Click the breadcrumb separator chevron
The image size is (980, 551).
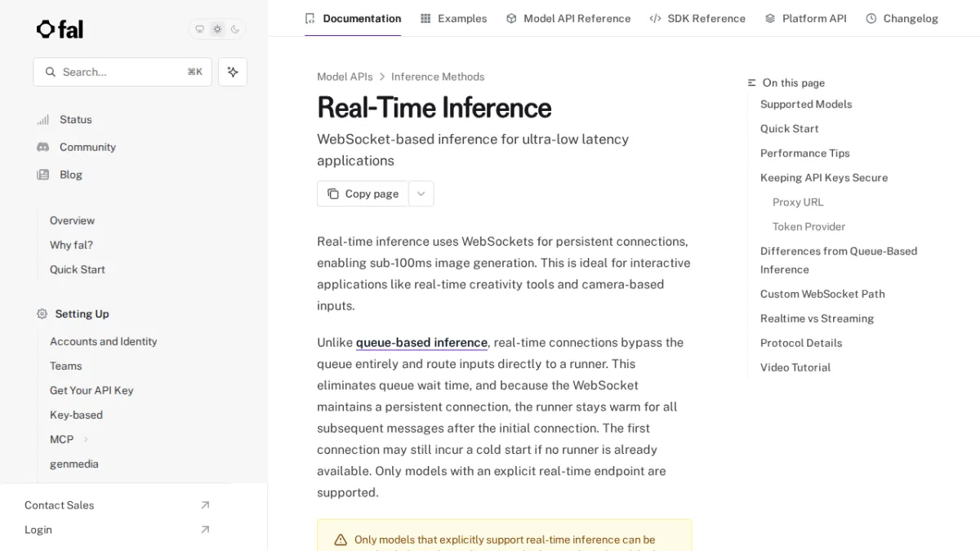(382, 77)
